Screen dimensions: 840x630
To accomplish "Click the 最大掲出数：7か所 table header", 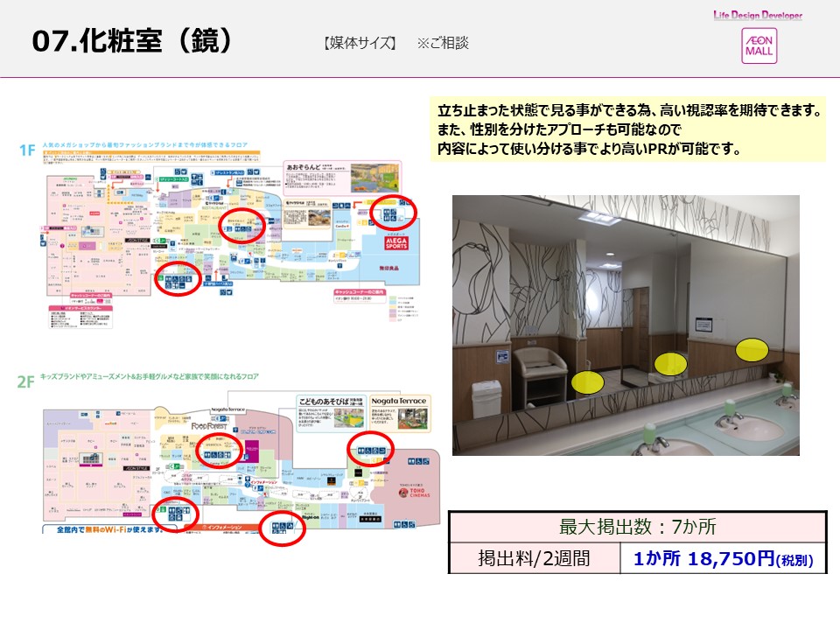I will point(638,528).
